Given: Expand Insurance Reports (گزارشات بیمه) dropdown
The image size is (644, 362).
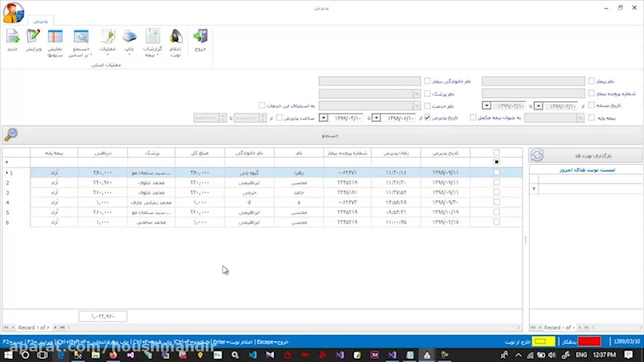Looking at the screenshot, I should (152, 42).
